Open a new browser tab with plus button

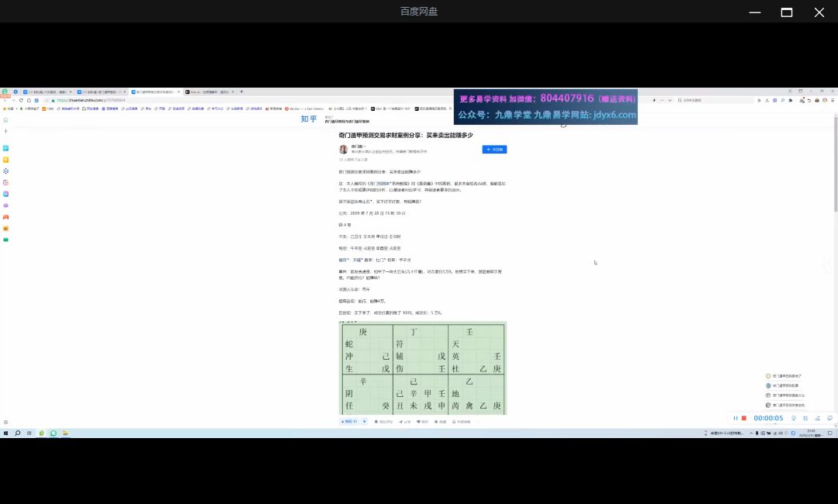tap(241, 91)
